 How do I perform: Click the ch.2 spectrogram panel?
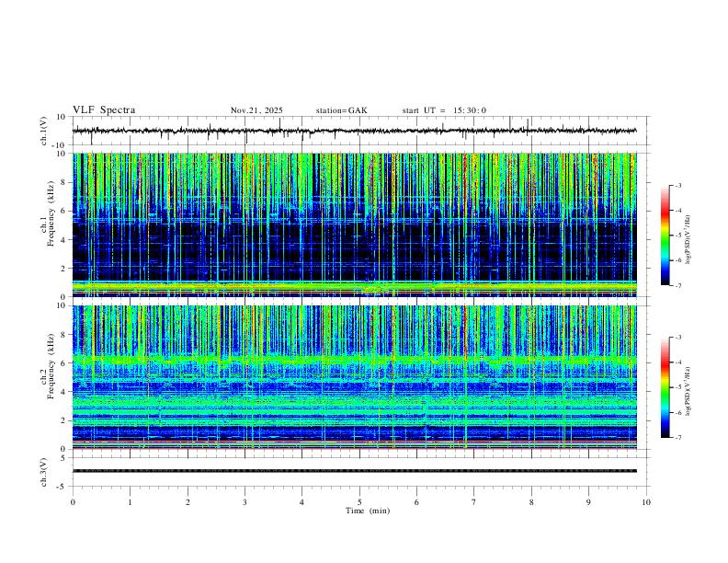coord(355,377)
